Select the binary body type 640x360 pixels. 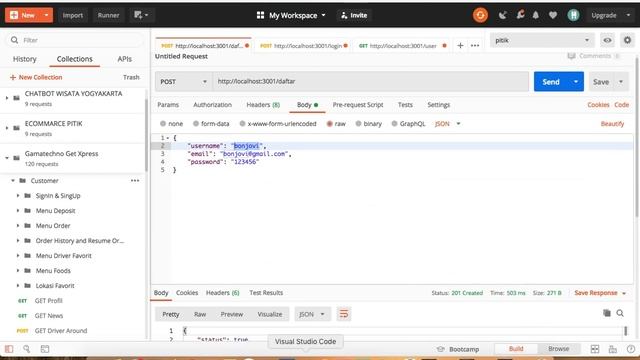358,124
